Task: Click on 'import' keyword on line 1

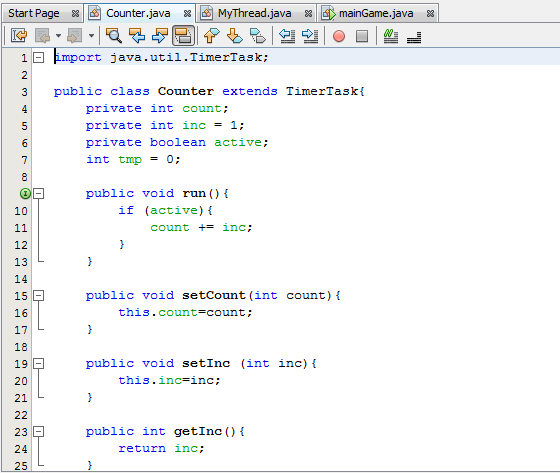Action: (78, 57)
